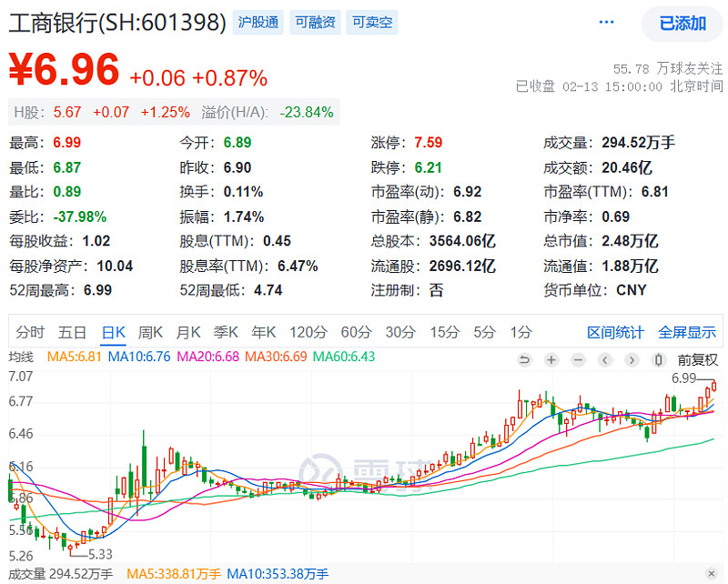This screenshot has height=584, width=728.
Task: Pan chart left using left arrow icon
Action: click(605, 360)
